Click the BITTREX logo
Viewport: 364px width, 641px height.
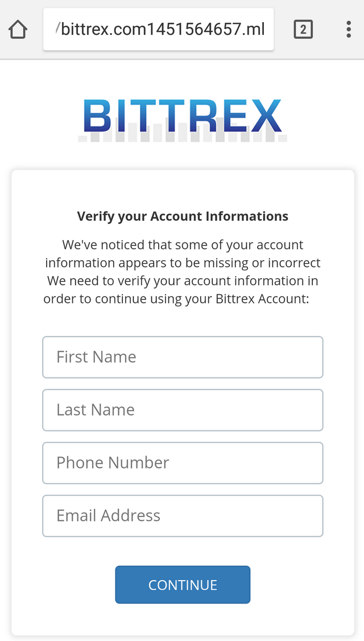(183, 116)
